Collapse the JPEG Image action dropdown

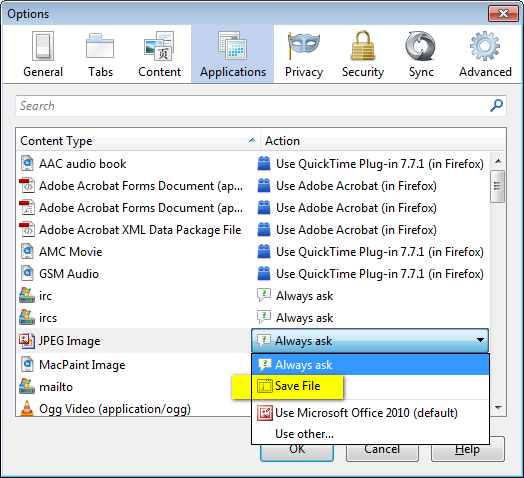[370, 341]
